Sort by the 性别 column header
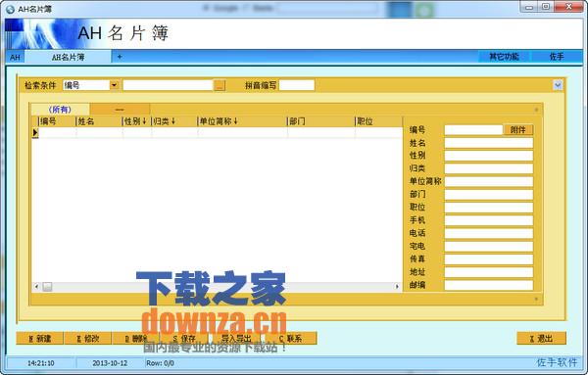Viewport: 588px width, 375px height. click(137, 121)
